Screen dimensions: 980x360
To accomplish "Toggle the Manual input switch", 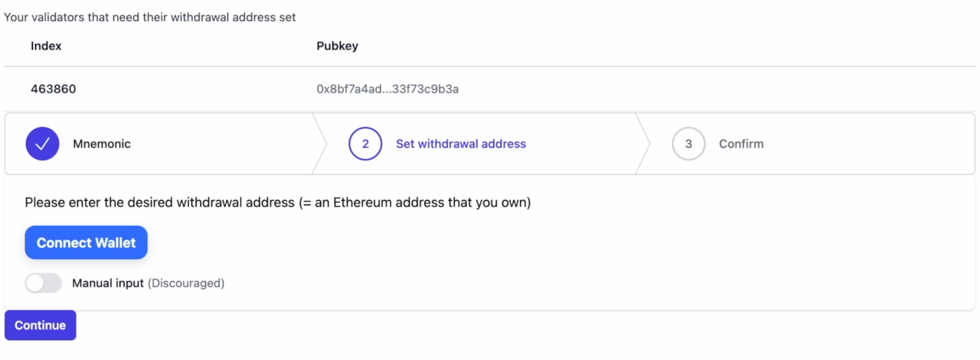I will pyautogui.click(x=43, y=283).
